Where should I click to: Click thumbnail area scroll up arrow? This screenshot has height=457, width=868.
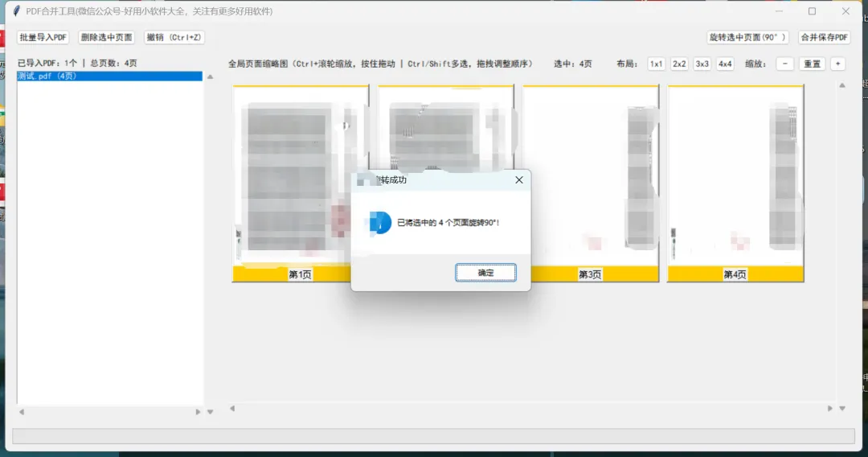point(842,85)
